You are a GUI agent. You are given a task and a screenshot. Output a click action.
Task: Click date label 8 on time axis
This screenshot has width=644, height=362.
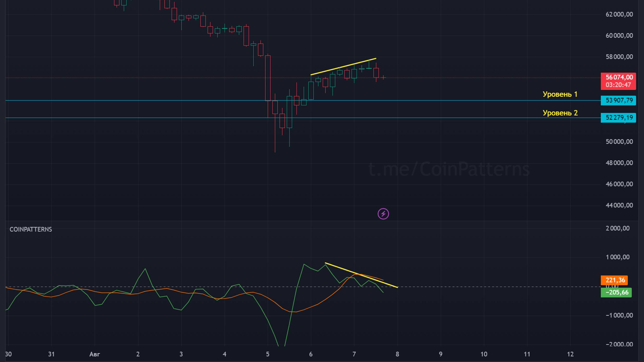(x=397, y=354)
